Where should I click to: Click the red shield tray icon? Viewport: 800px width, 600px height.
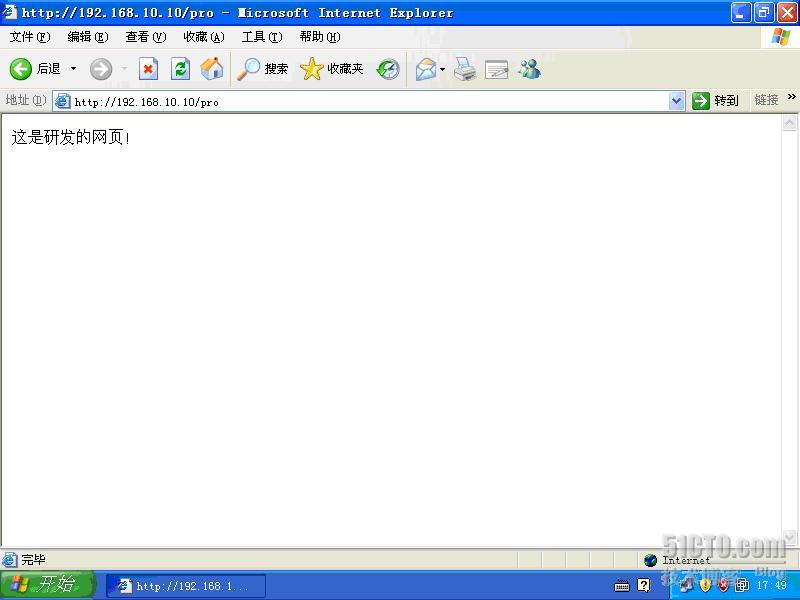tap(723, 586)
